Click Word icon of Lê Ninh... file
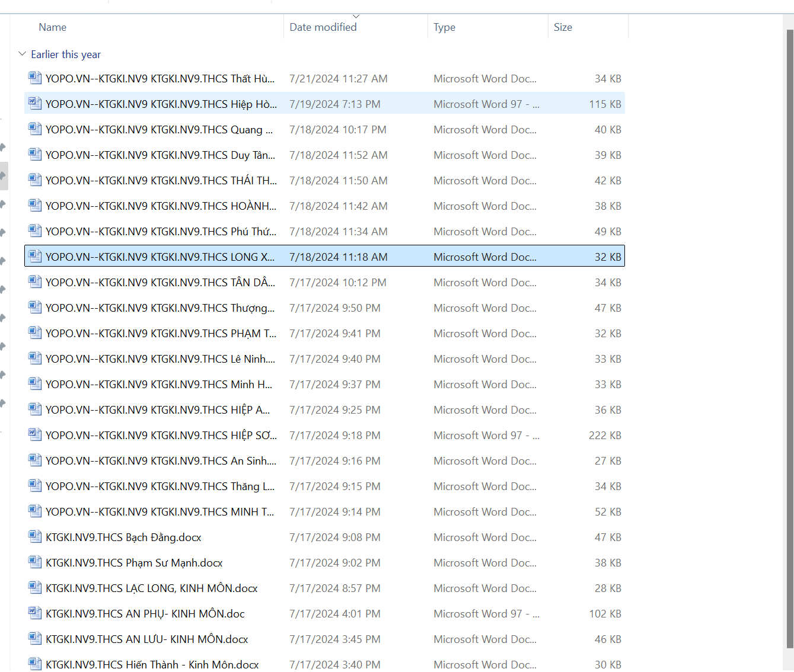 pos(35,359)
